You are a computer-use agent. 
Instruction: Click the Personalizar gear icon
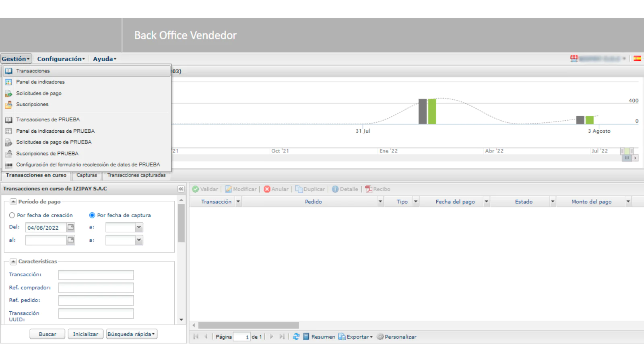click(380, 337)
